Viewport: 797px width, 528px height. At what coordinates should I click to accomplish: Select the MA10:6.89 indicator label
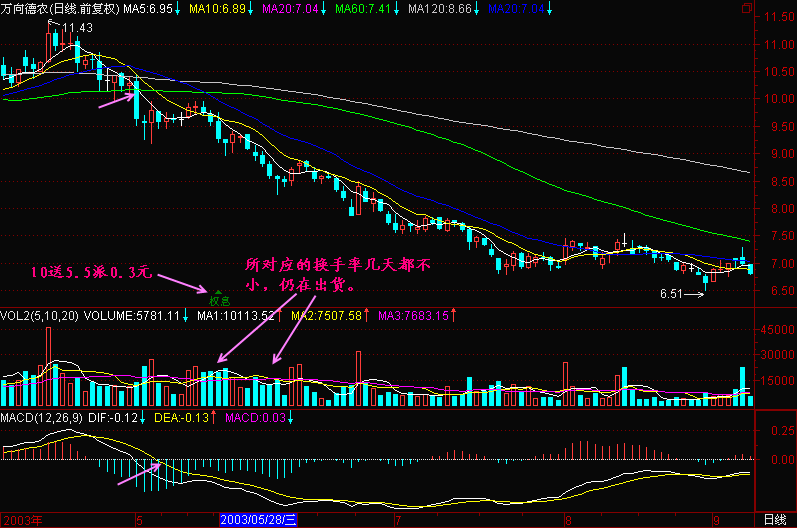tap(216, 8)
